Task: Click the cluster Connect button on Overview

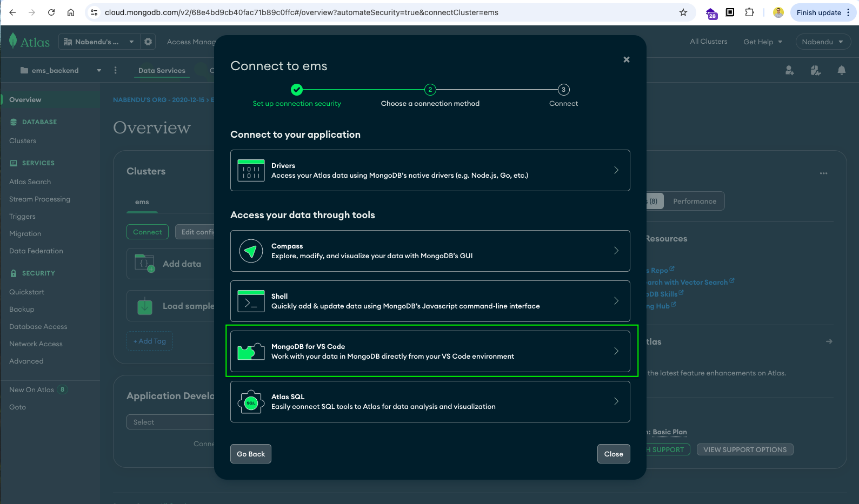Action: [147, 232]
